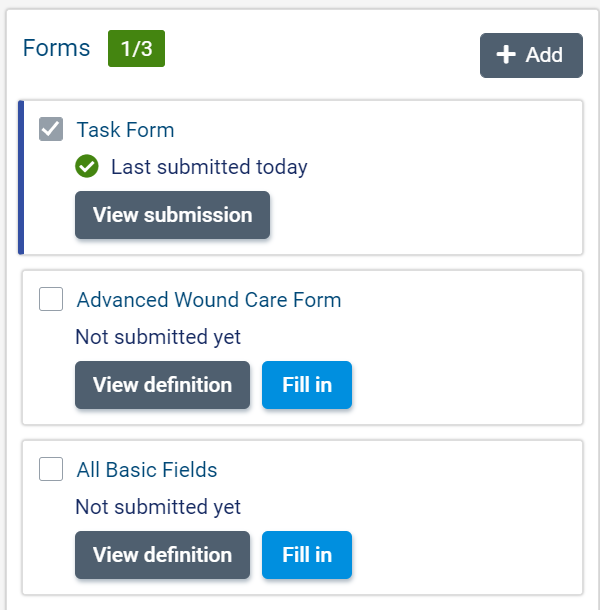Click the 'Last submitted today' status text
This screenshot has width=600, height=610.
209,167
